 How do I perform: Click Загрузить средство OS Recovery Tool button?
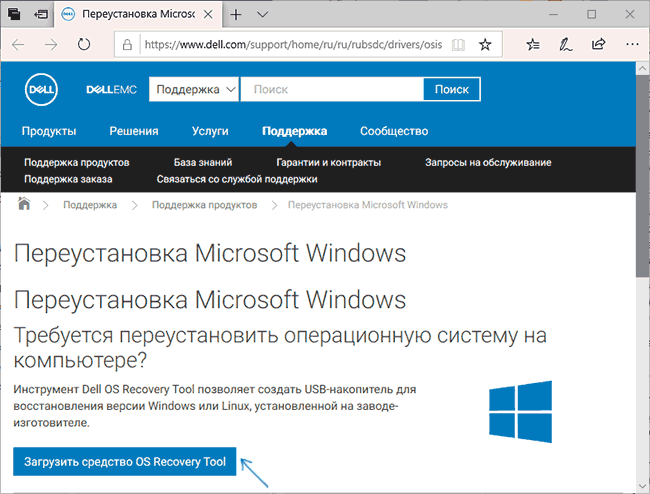pyautogui.click(x=125, y=461)
